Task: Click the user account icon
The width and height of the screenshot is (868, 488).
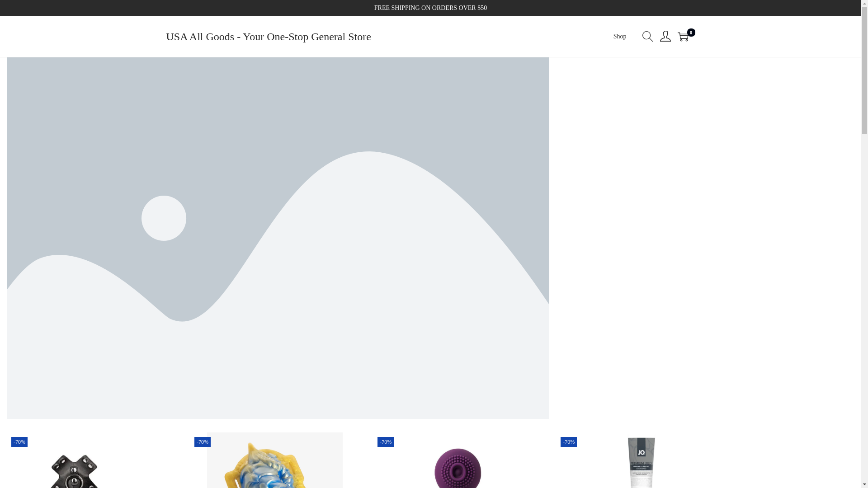Action: pos(665,36)
